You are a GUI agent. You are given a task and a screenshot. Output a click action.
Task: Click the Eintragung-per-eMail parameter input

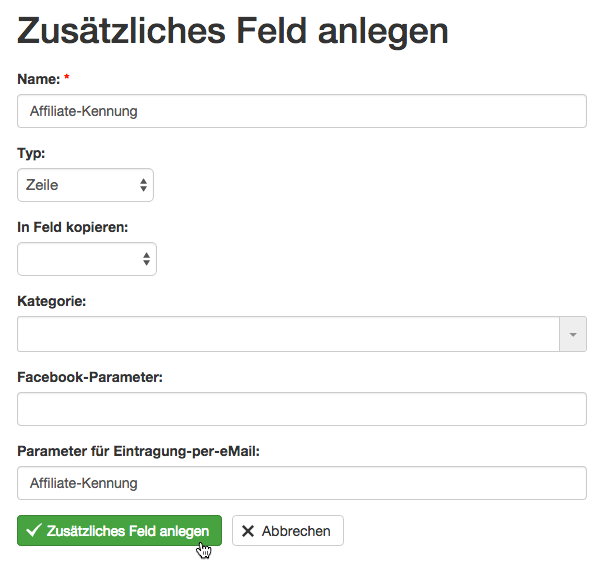tap(302, 483)
